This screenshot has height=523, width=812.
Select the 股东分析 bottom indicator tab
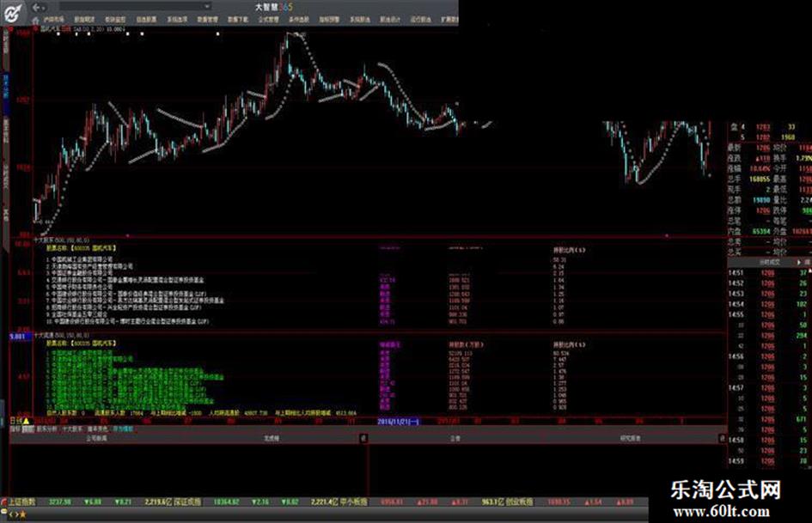[46, 429]
